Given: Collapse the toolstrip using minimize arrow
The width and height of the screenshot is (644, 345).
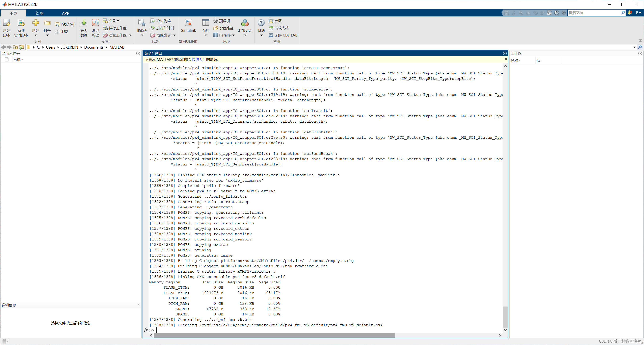Looking at the screenshot, I should (640, 40).
